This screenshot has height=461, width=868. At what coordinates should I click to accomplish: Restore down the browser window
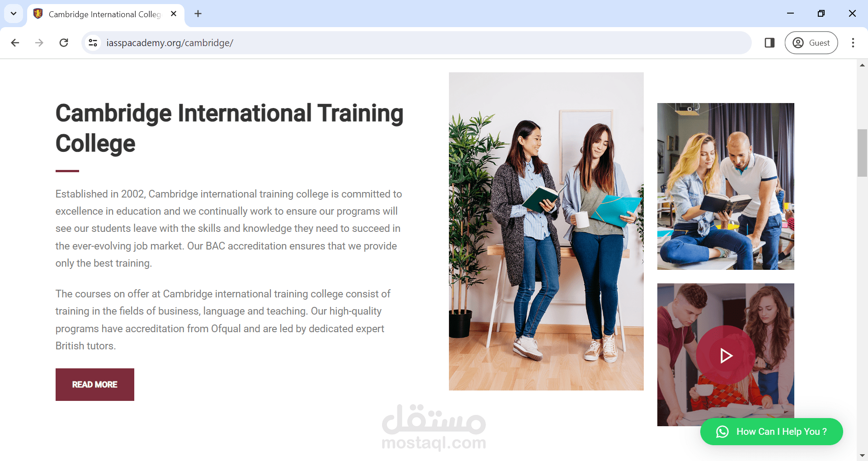click(821, 14)
